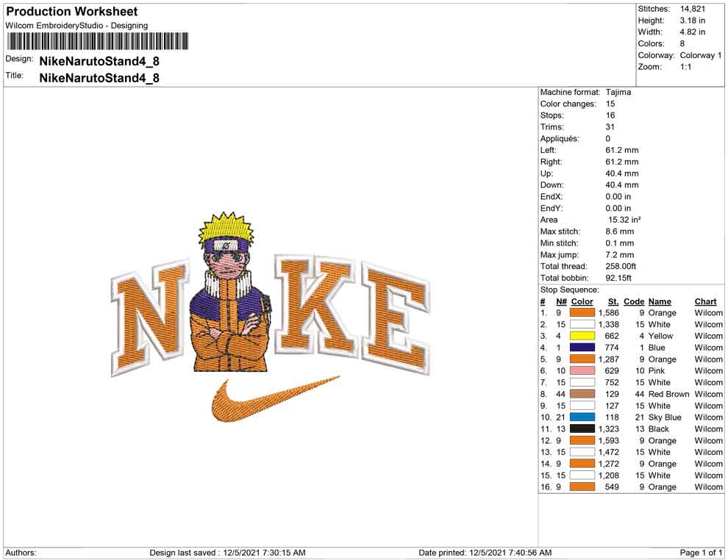Screen dimensions: 728x560
Task: Click the stitch count '1,472' in row 13
Action: click(609, 452)
